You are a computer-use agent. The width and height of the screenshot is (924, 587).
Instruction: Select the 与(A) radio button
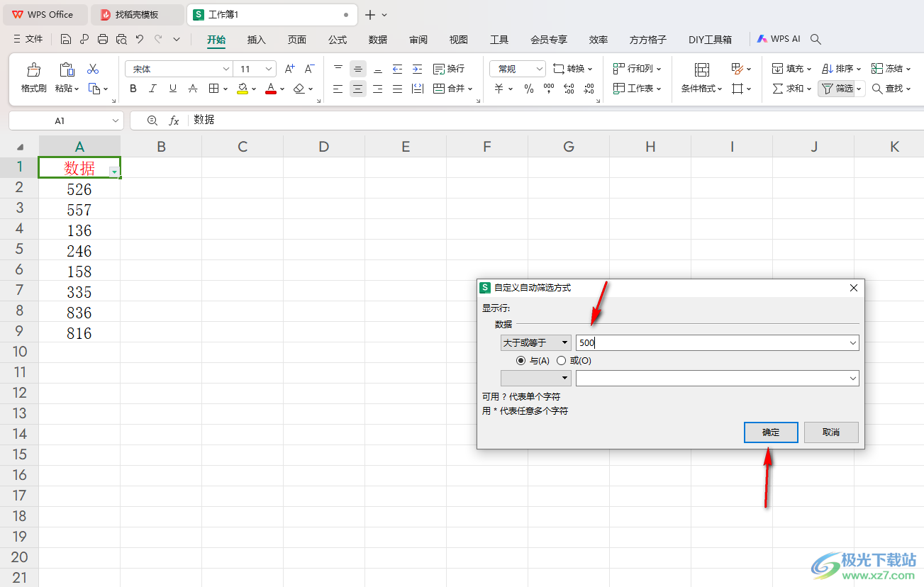pyautogui.click(x=521, y=360)
